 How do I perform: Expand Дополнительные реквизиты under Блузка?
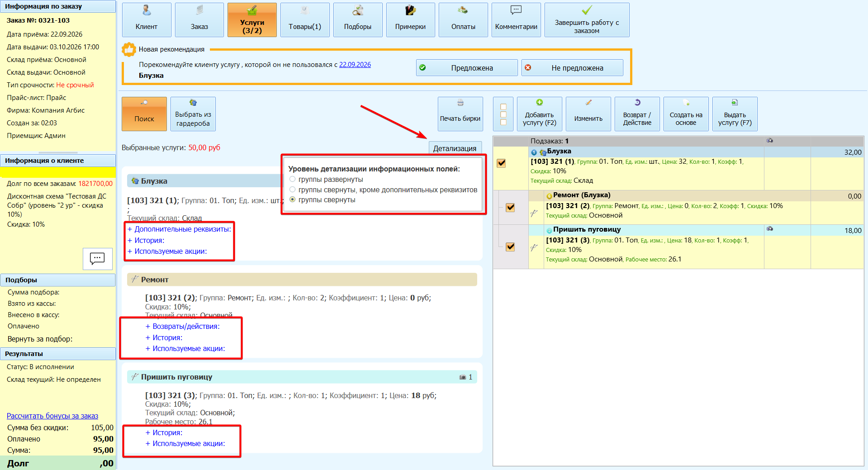179,229
